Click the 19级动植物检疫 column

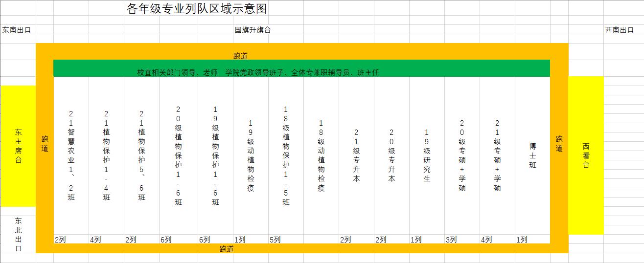coord(251,155)
